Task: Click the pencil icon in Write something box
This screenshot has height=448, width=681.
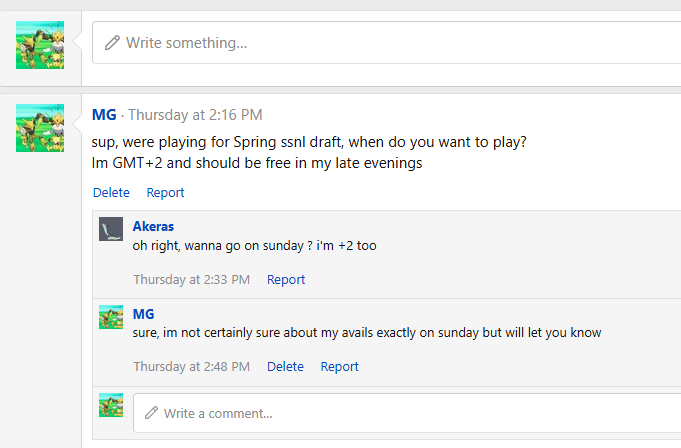Action: 112,43
